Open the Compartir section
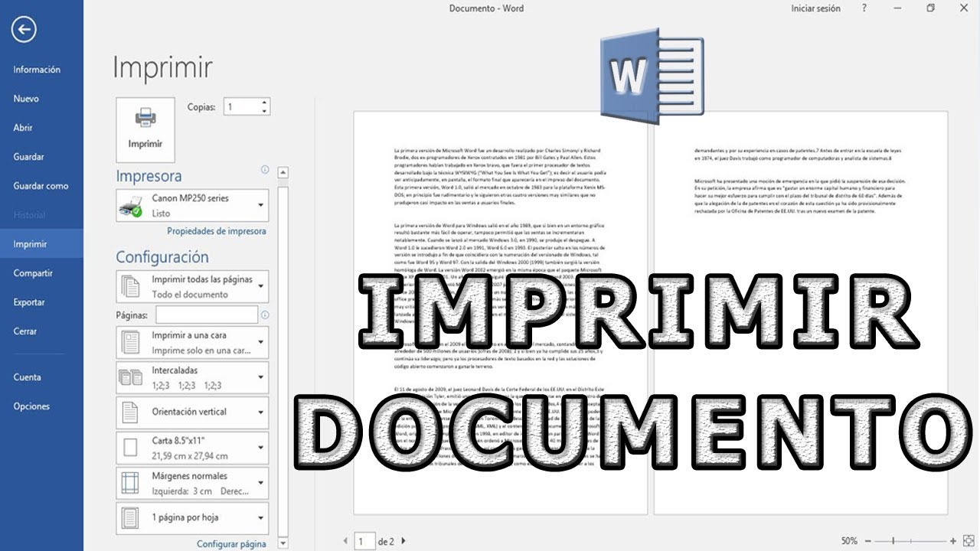 pos(33,273)
